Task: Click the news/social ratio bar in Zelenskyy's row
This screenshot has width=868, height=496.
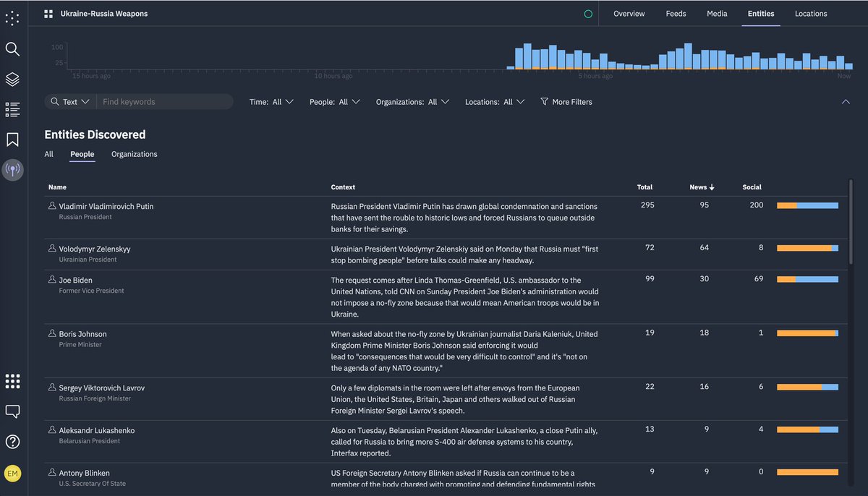Action: [807, 248]
